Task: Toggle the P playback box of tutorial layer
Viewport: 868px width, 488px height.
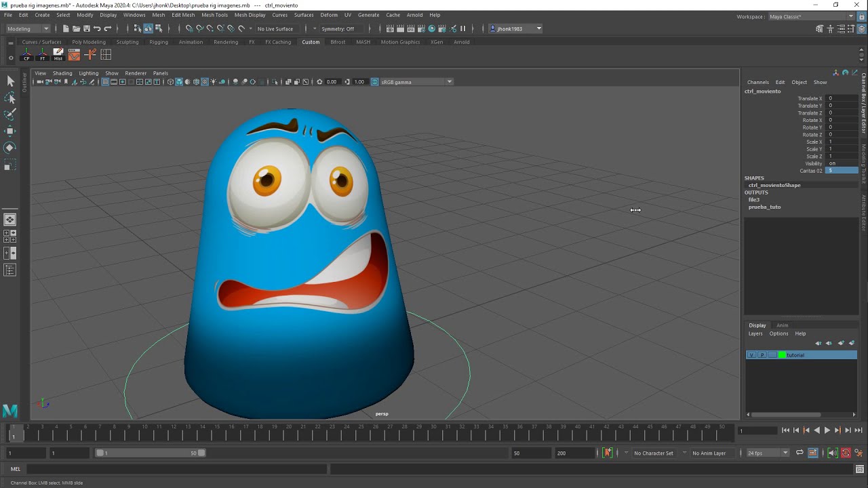Action: pos(762,355)
